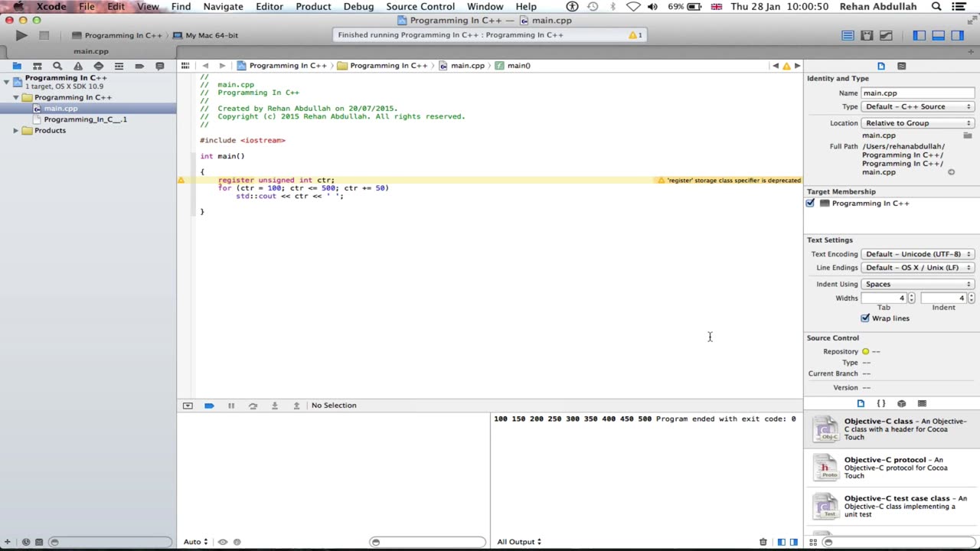Image resolution: width=980 pixels, height=551 pixels.
Task: Go forward in editor history
Action: click(x=222, y=66)
